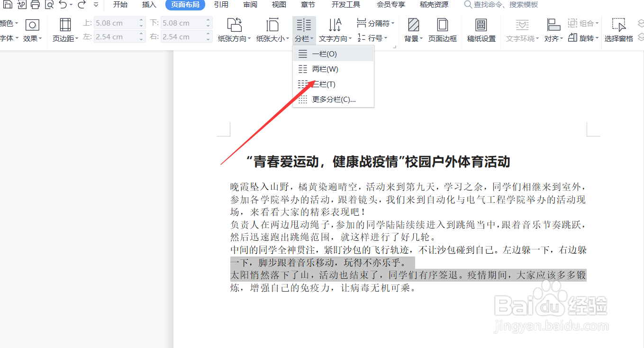644x348 pixels.
Task: Choose 两栏(W) two columns option
Action: 334,69
